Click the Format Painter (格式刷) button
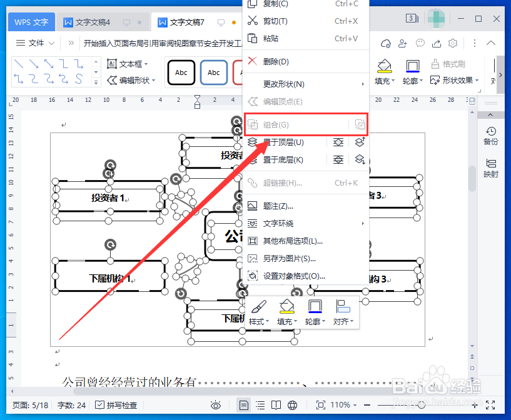The image size is (511, 420). (448, 64)
